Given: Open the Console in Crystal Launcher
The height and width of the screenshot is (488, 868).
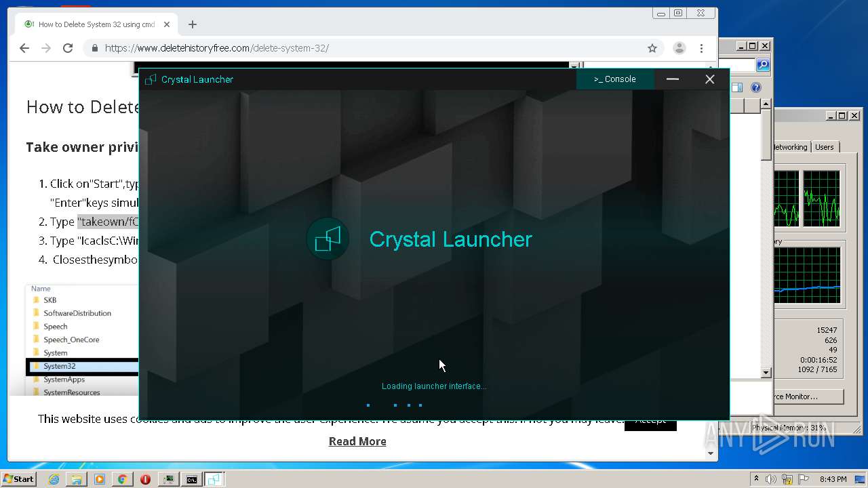Looking at the screenshot, I should pos(615,79).
